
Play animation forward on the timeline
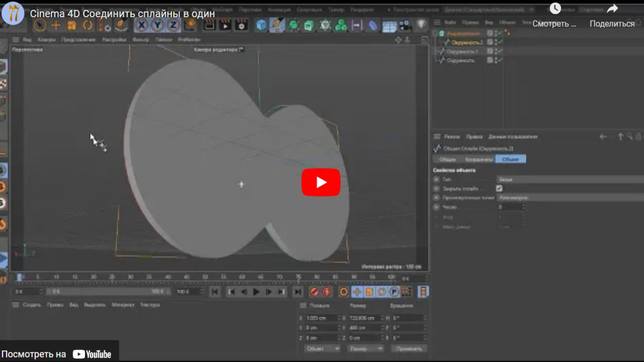click(256, 292)
